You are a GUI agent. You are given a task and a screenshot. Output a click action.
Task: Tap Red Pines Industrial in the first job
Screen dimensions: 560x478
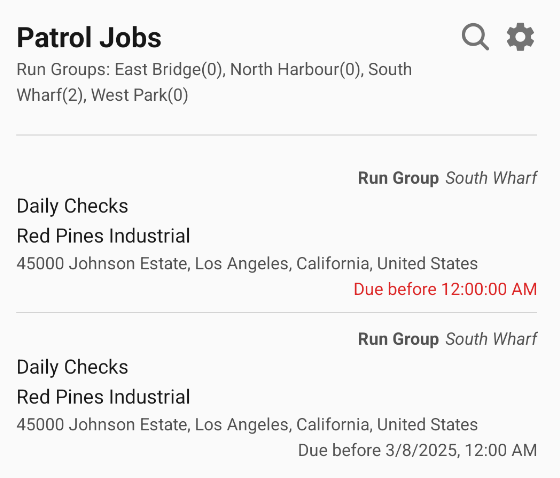104,236
